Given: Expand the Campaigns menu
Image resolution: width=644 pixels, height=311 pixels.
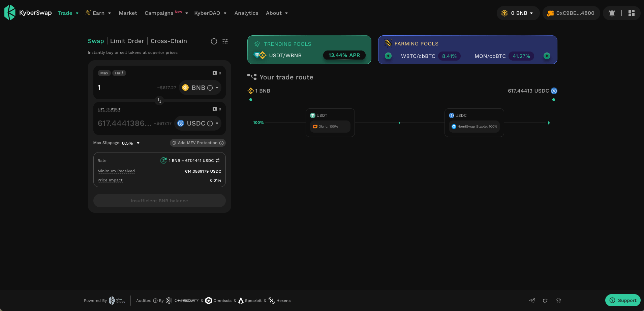Looking at the screenshot, I should click(x=166, y=13).
